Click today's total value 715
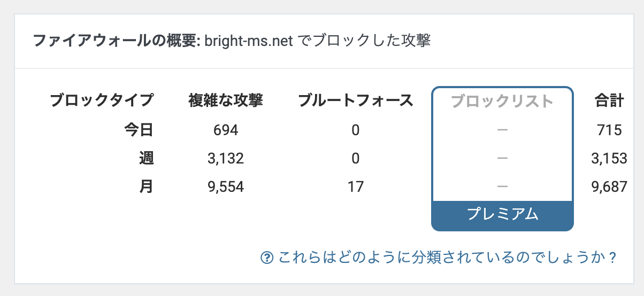This screenshot has height=296, width=644. (x=610, y=130)
